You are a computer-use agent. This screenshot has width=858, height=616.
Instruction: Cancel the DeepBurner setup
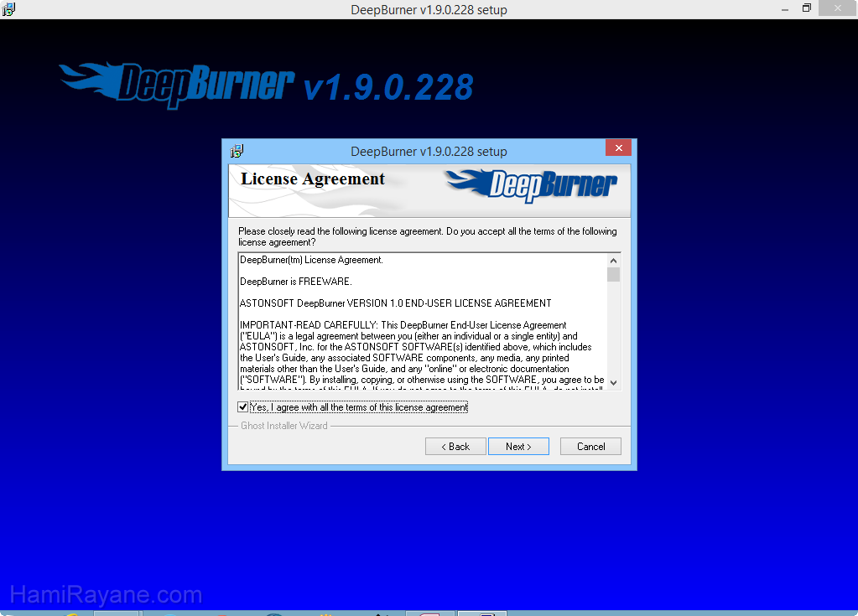coord(590,447)
